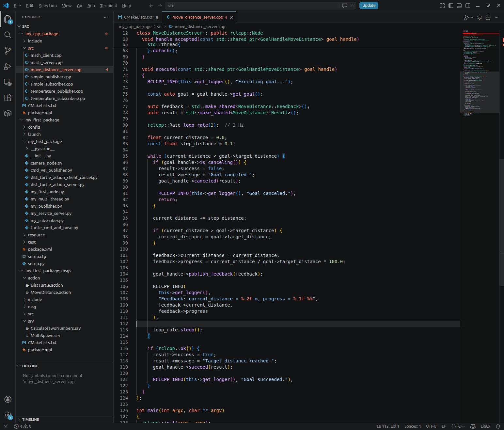Toggle primary side bar visibility
The image size is (504, 430).
(x=451, y=6)
